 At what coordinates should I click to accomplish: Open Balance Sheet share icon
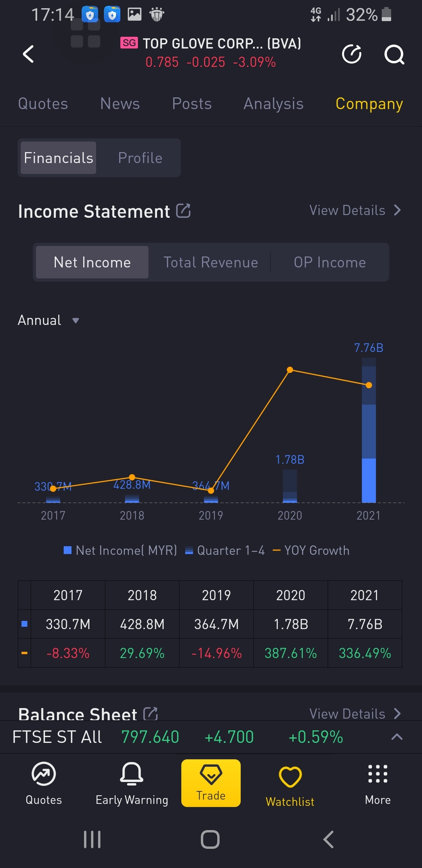(x=150, y=714)
